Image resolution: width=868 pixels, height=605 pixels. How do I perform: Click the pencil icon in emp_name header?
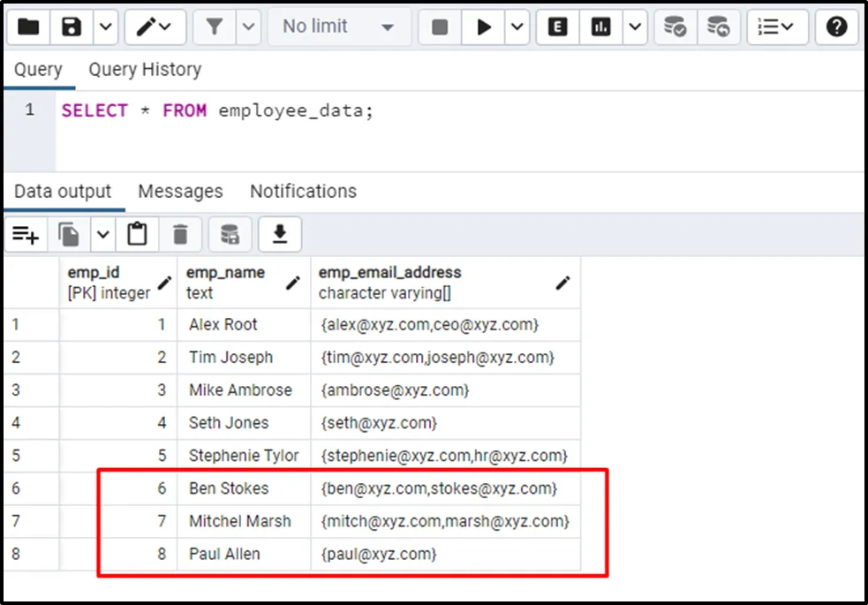[293, 283]
